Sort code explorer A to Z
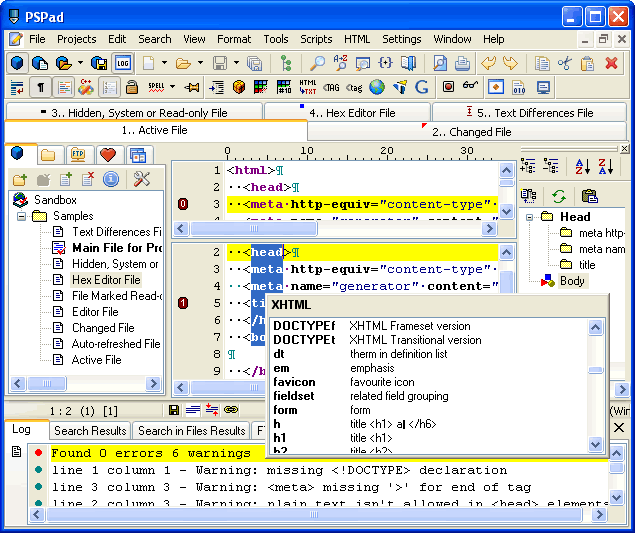Viewport: 635px width, 533px height. [583, 166]
